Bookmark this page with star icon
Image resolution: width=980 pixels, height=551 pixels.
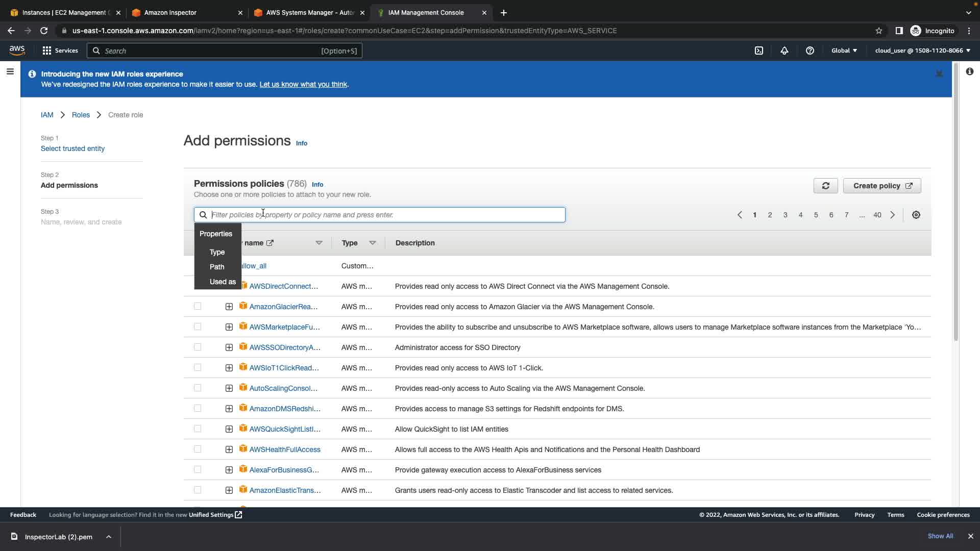click(878, 31)
